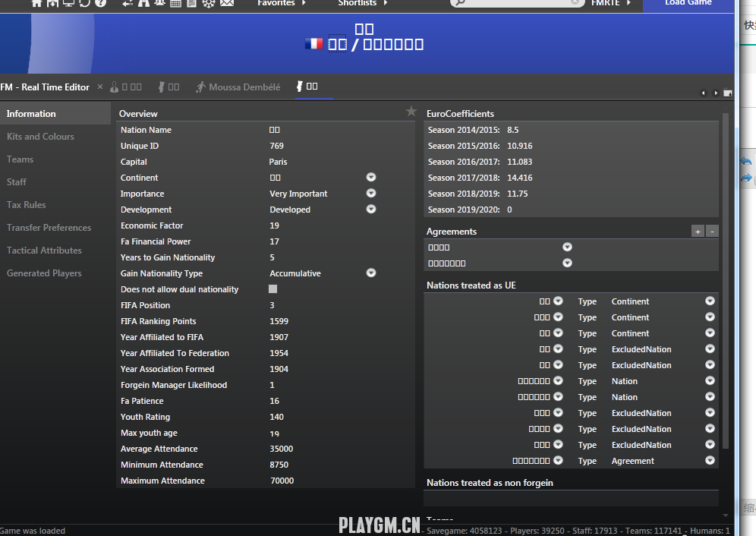
Task: Add an agreement with the plus button
Action: [698, 232]
